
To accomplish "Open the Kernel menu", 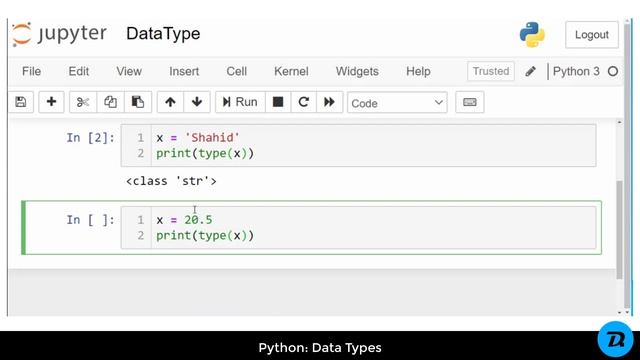I will point(291,71).
